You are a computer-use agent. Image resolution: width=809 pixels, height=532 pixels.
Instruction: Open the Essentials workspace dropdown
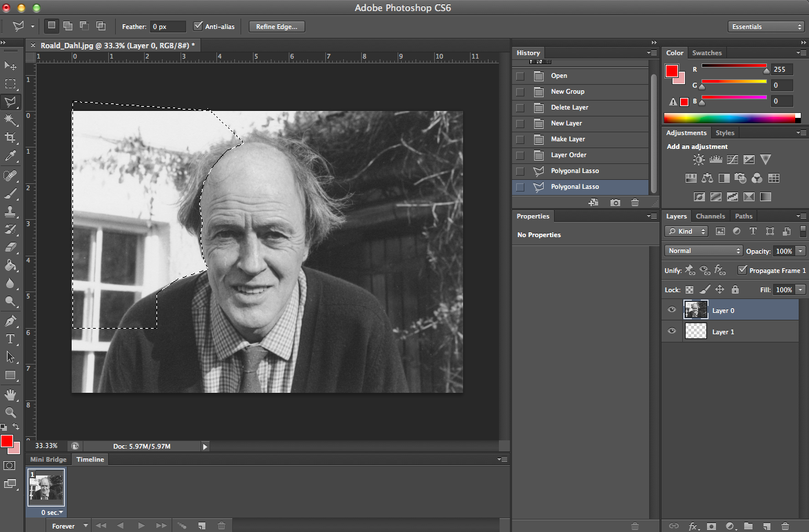tap(765, 26)
